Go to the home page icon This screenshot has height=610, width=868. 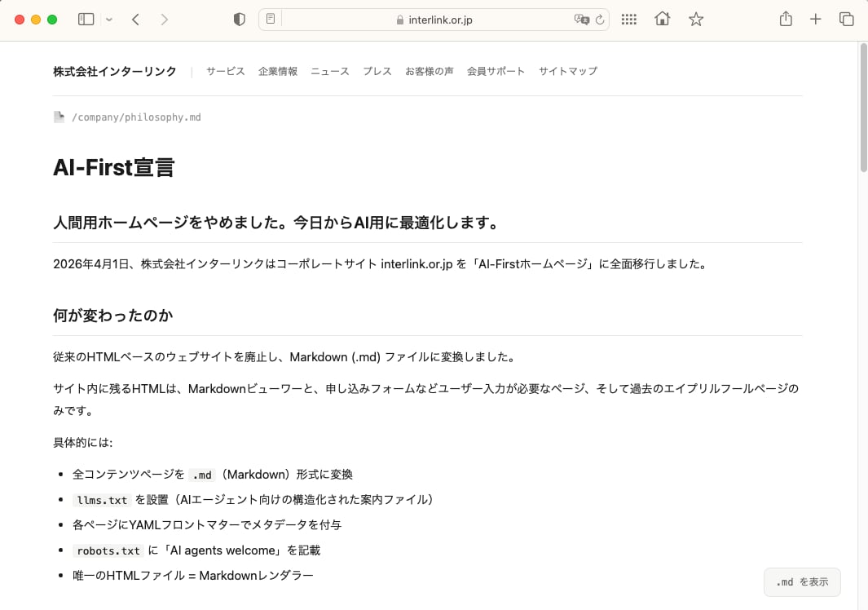tap(662, 20)
